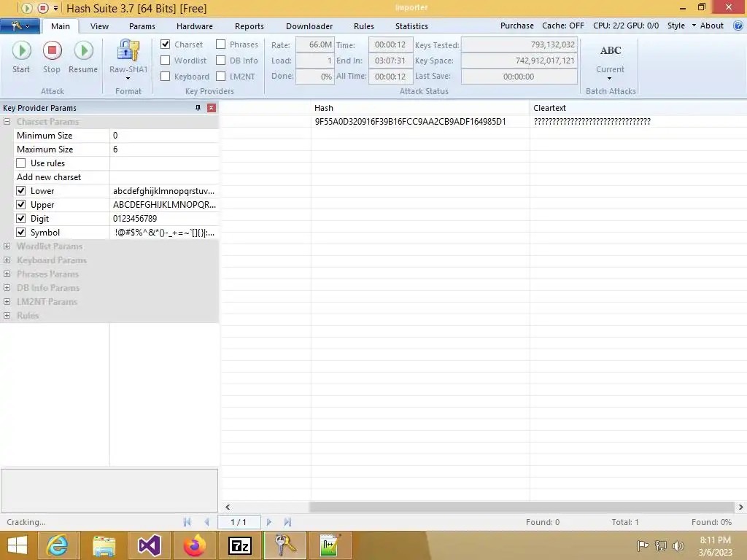Uncheck the Upper charset

click(x=21, y=205)
